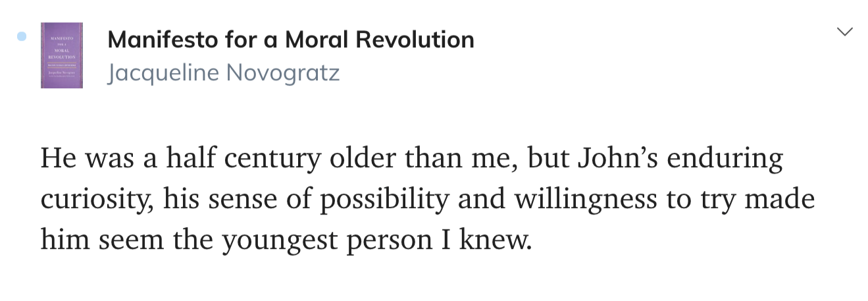
Task: Click the quote line starting with curiosity
Action: 428,200
